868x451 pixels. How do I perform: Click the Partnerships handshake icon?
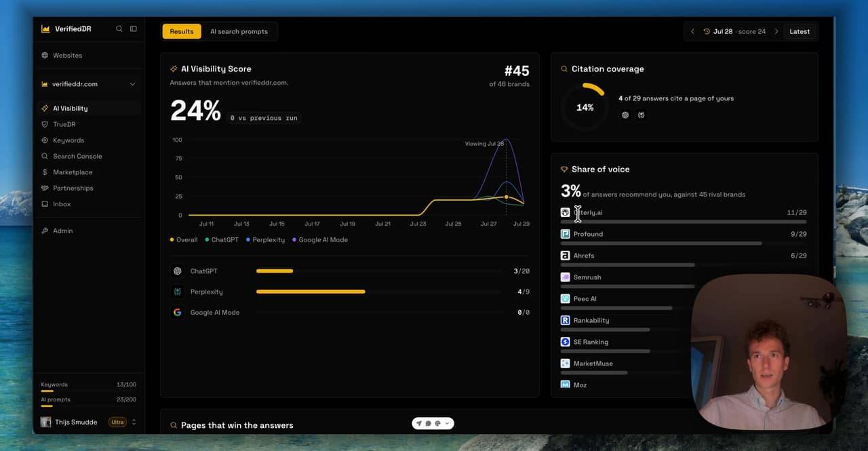pyautogui.click(x=45, y=188)
